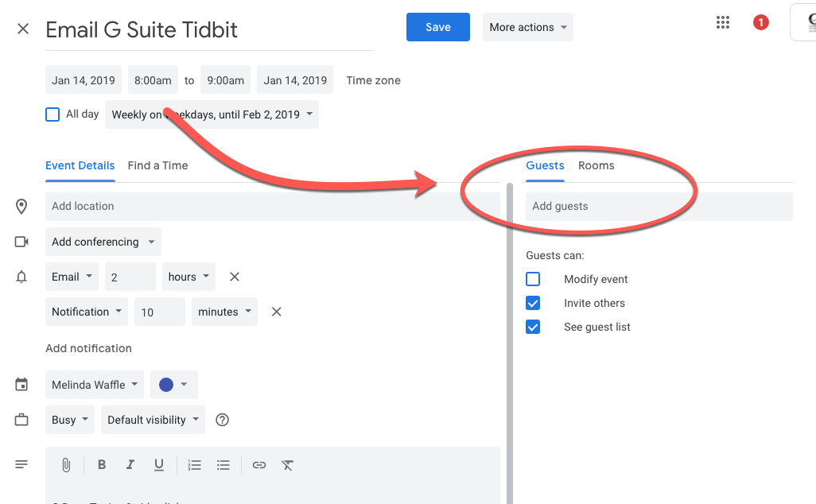Save the event
The image size is (816, 504).
coord(438,27)
